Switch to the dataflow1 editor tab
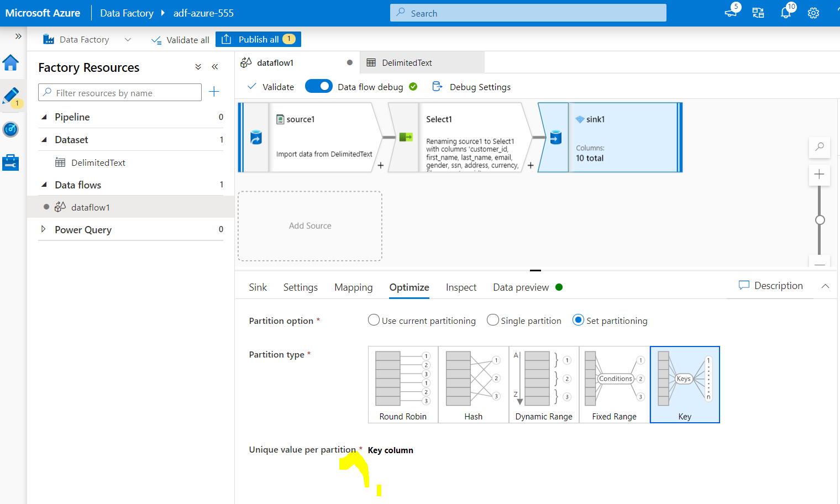Image resolution: width=840 pixels, height=504 pixels. click(x=297, y=62)
